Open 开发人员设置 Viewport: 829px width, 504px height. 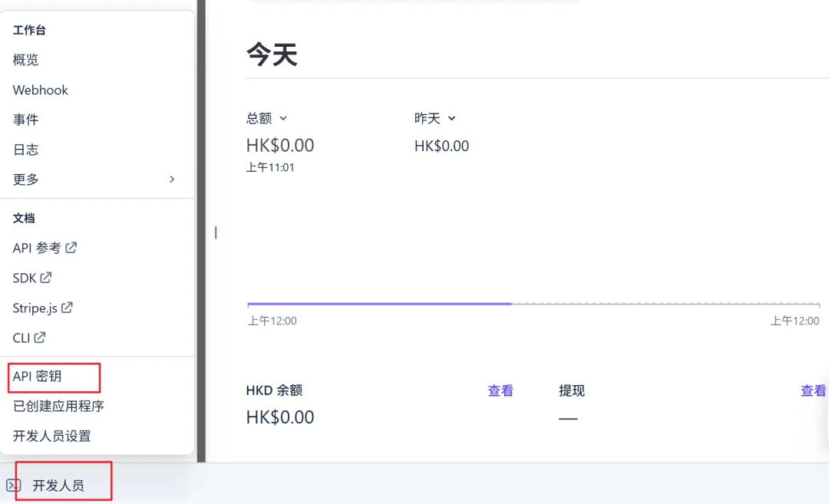[x=52, y=436]
